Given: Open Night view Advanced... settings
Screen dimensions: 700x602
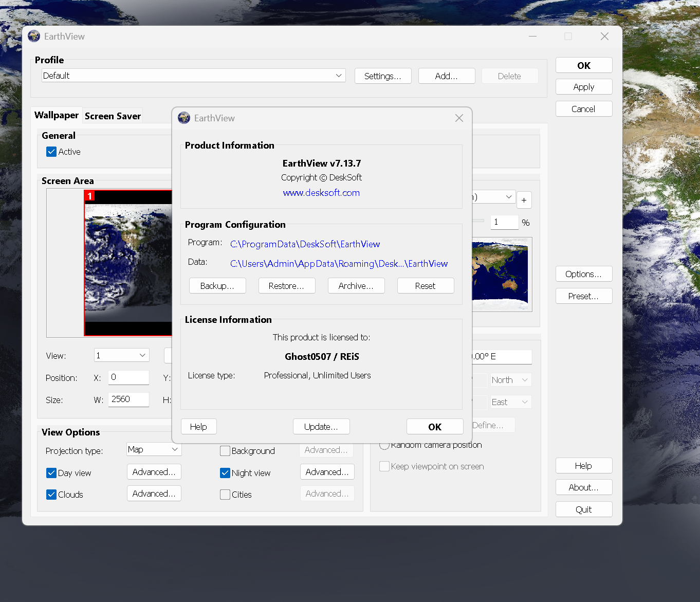Looking at the screenshot, I should coord(327,472).
